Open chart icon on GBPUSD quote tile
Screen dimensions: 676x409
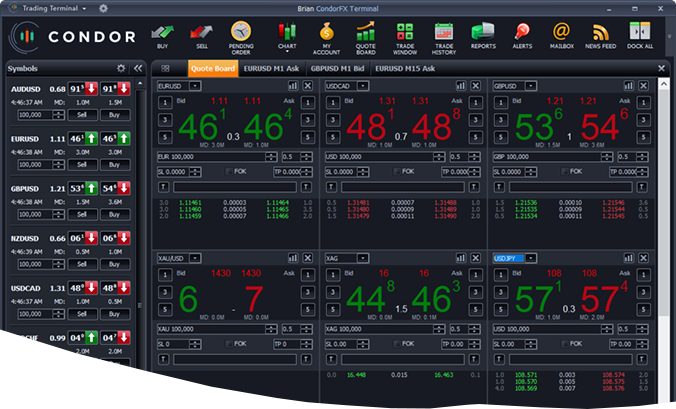click(629, 86)
